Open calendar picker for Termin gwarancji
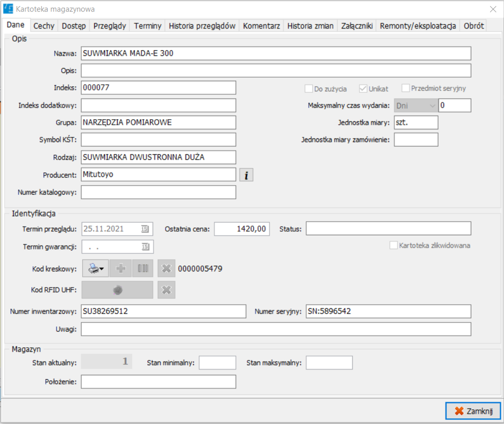 tap(145, 247)
